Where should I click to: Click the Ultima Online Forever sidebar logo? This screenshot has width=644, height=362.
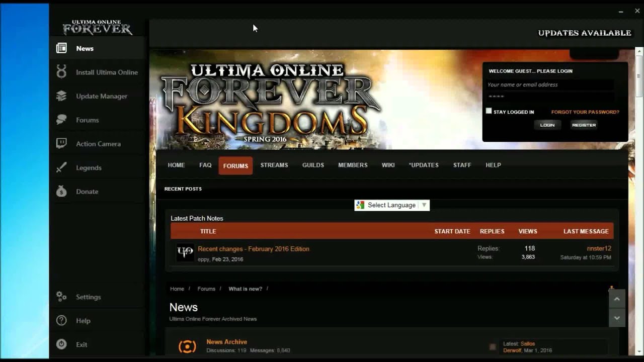click(x=98, y=28)
